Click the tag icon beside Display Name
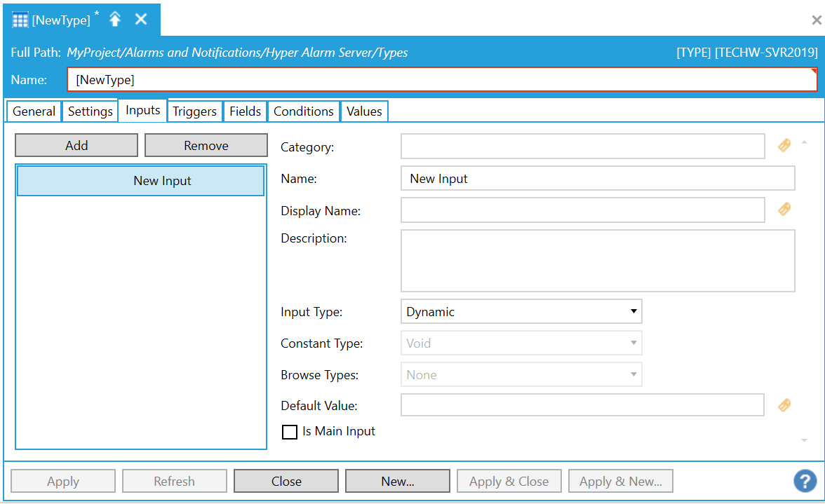The image size is (825, 504). [x=784, y=209]
